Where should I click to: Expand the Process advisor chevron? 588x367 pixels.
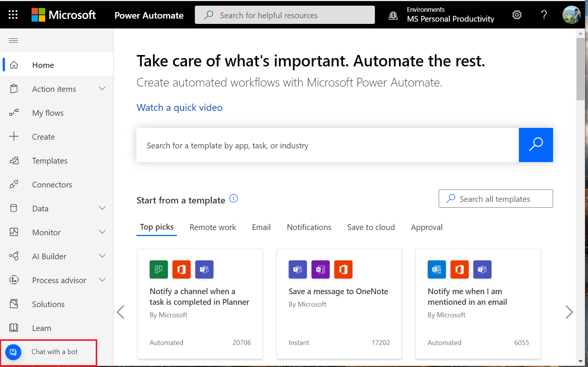click(102, 280)
